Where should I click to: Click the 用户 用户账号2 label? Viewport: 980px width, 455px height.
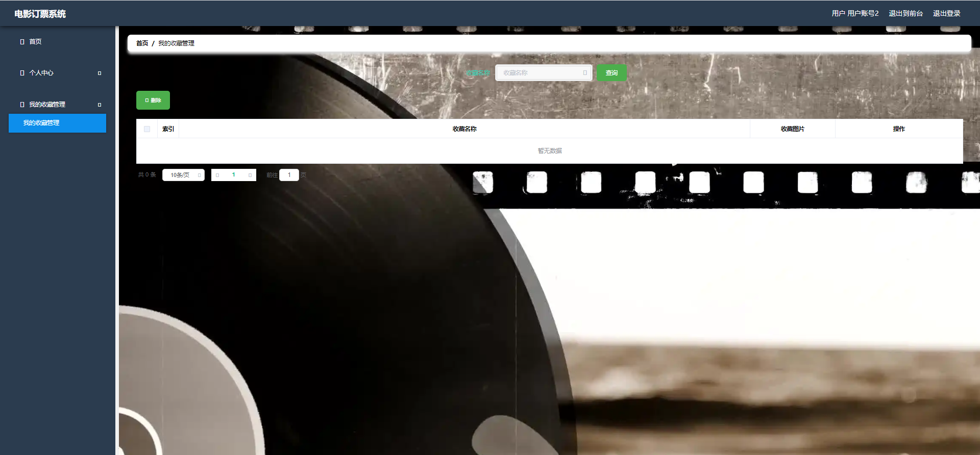[x=855, y=13]
